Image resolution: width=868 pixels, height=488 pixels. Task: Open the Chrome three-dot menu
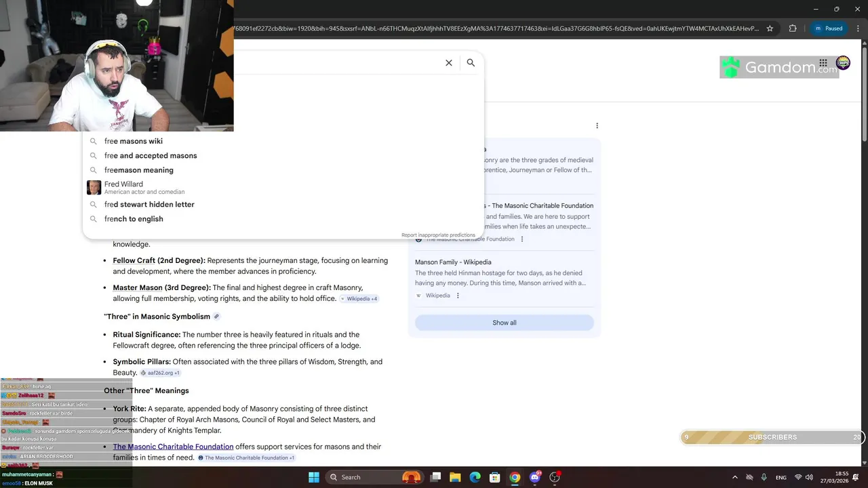(x=857, y=28)
